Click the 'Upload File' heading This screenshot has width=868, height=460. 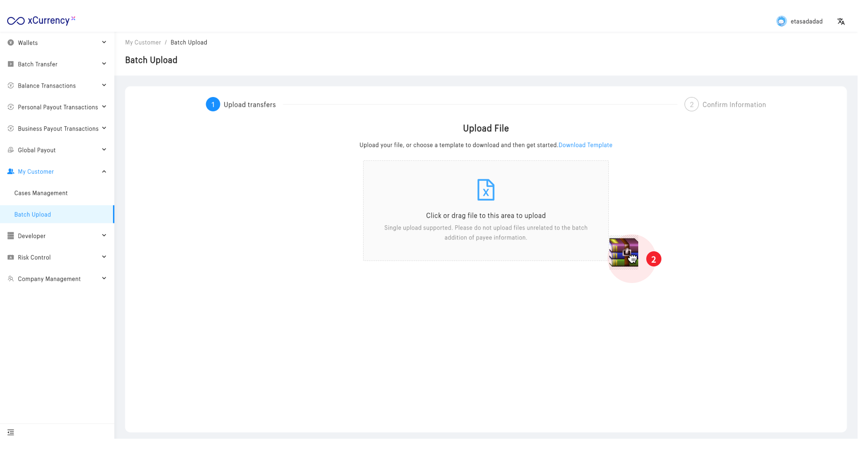486,128
